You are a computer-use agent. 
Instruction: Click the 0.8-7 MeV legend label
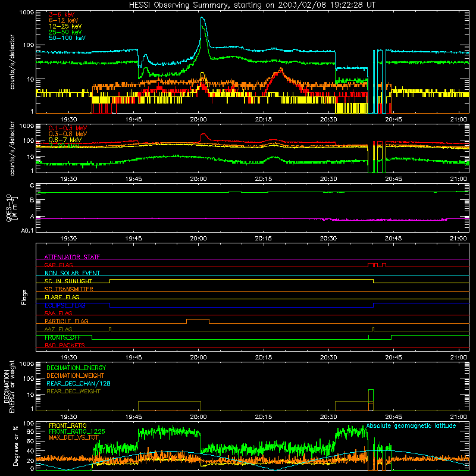[65, 140]
